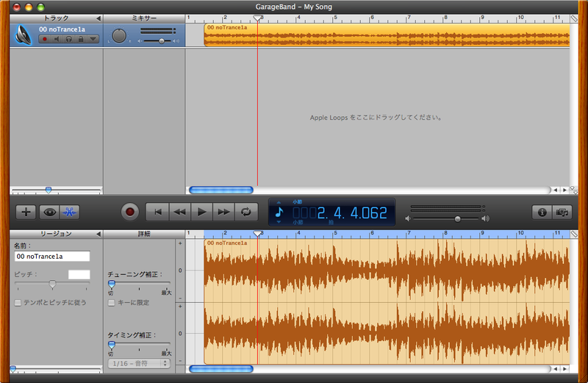Toggle the track editor scissors button

69,212
